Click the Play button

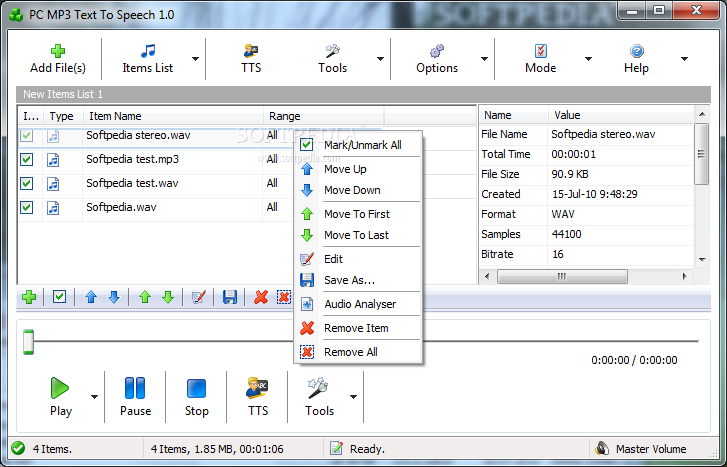coord(60,397)
